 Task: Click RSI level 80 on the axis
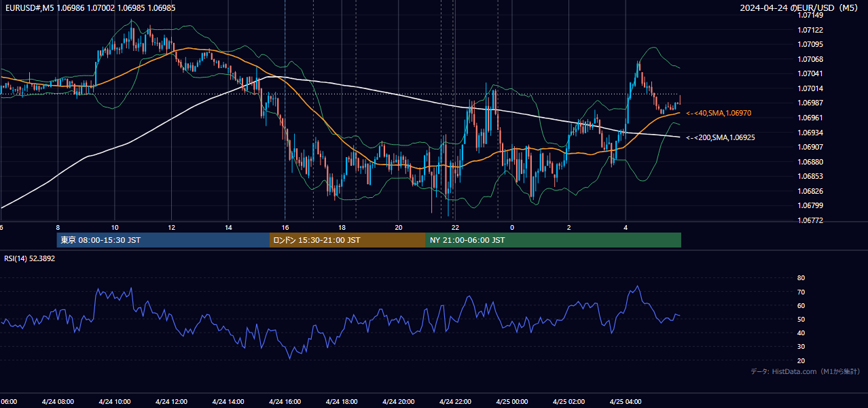point(801,278)
